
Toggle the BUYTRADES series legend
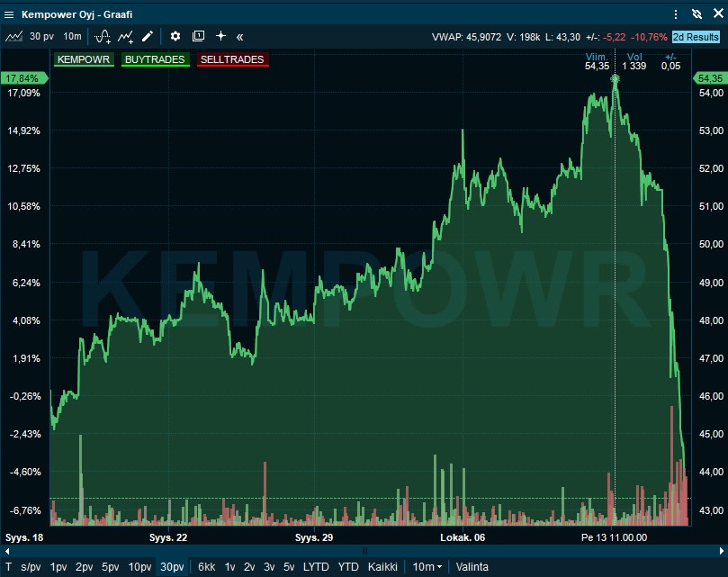155,59
